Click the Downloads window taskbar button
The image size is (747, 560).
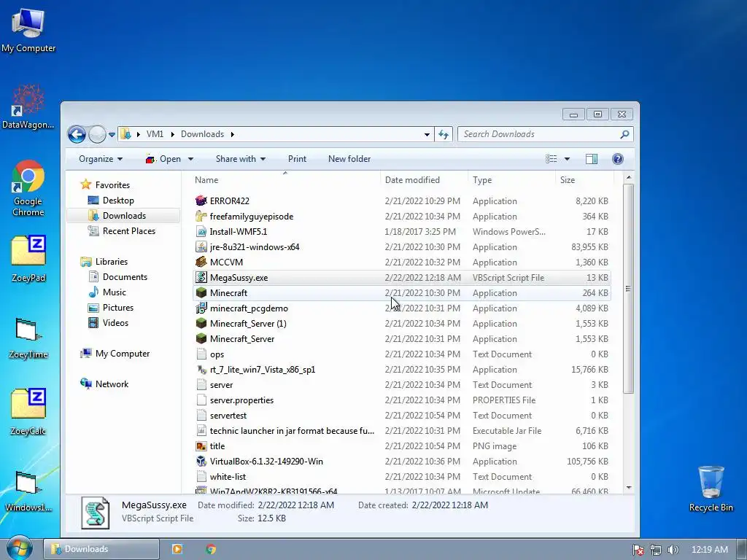coord(101,549)
